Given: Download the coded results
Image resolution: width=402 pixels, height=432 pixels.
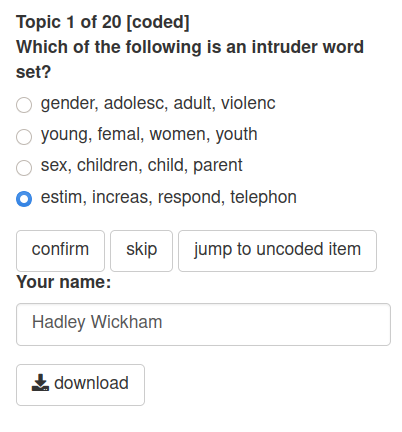Looking at the screenshot, I should [80, 385].
